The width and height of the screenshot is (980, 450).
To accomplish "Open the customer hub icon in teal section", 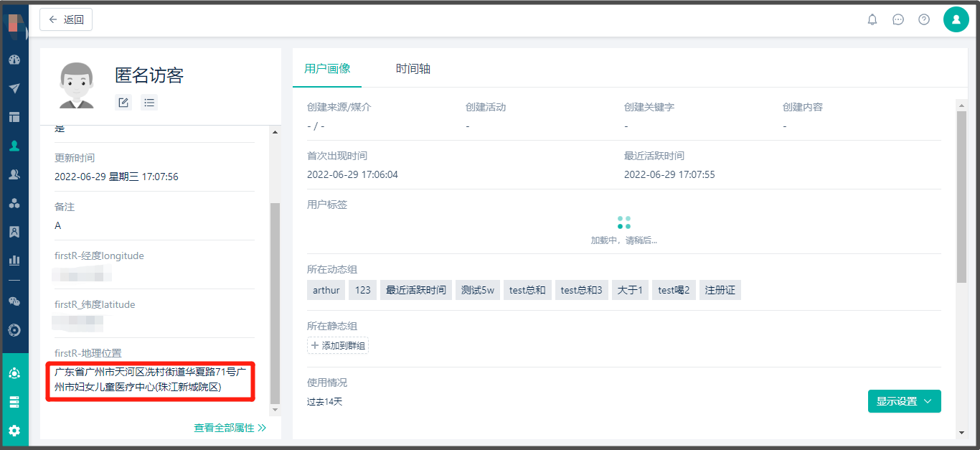I will (14, 373).
